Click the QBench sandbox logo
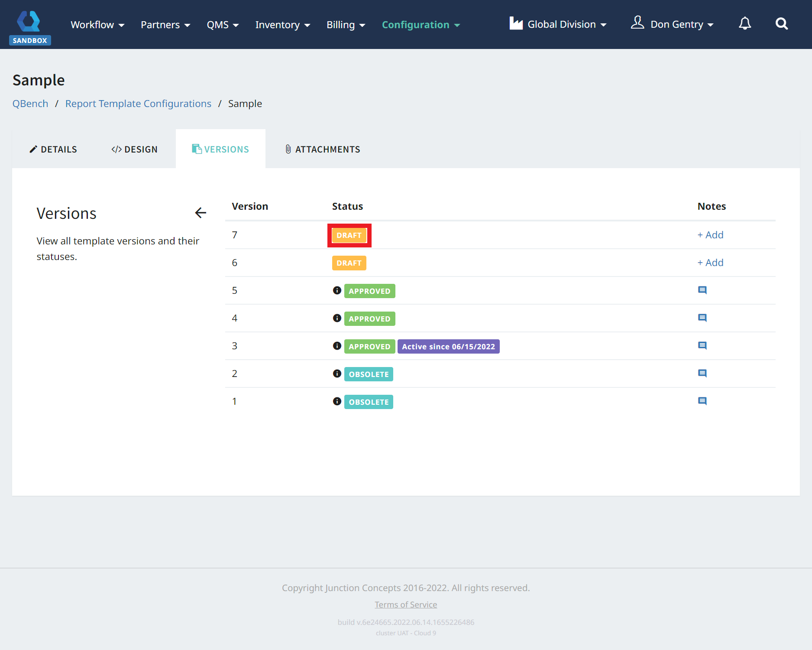Image resolution: width=812 pixels, height=650 pixels. click(29, 27)
